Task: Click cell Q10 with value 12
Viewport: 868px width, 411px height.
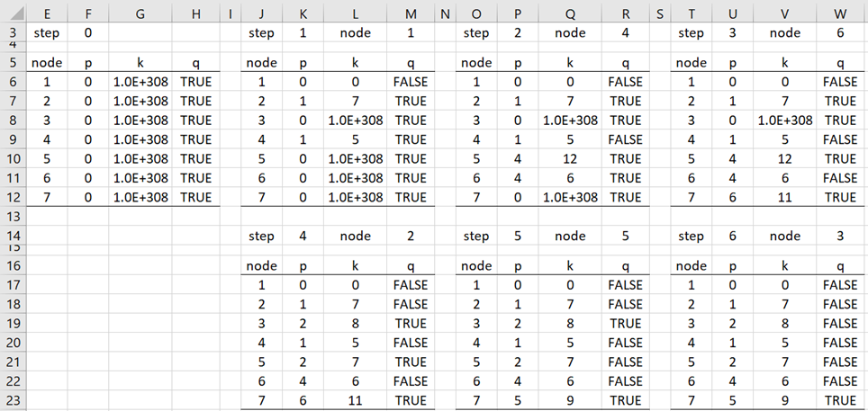Action: (570, 159)
